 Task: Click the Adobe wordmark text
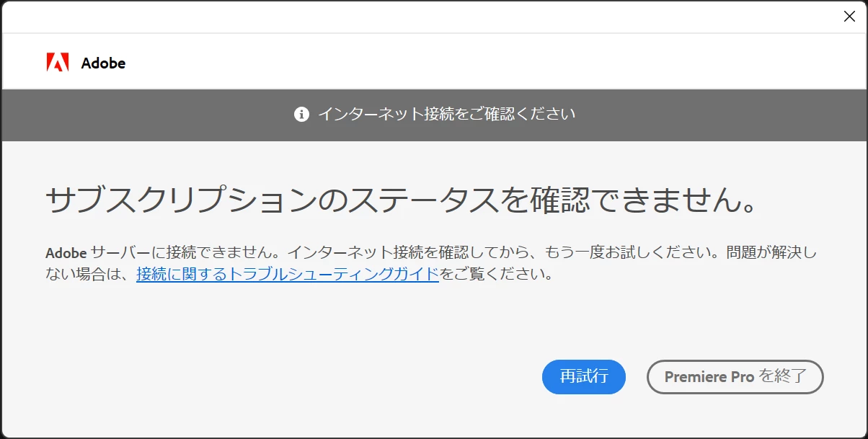click(x=103, y=63)
